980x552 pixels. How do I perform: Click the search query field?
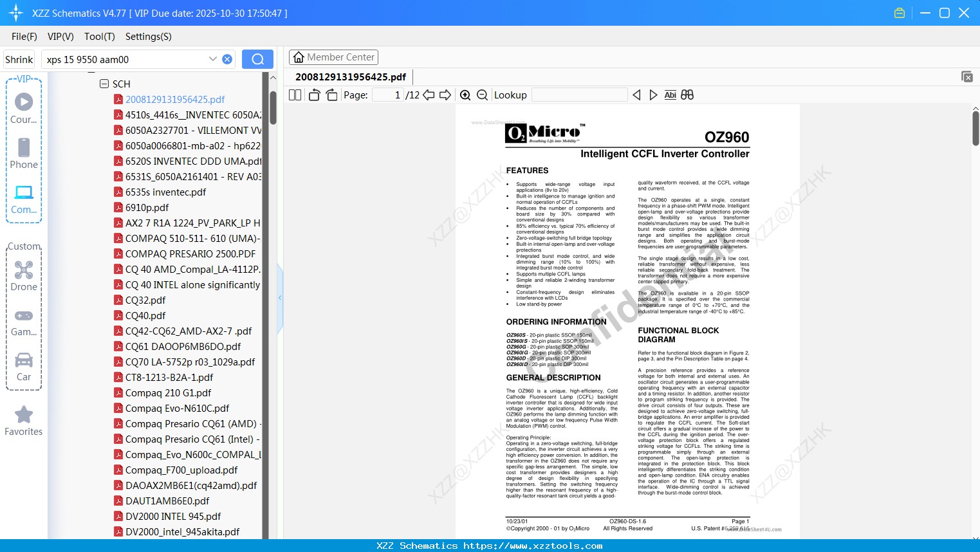(125, 59)
